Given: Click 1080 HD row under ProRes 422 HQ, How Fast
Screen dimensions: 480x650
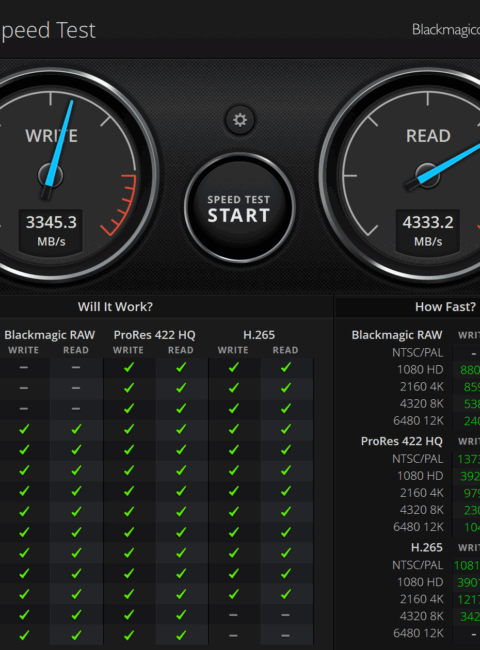Looking at the screenshot, I should tap(420, 475).
